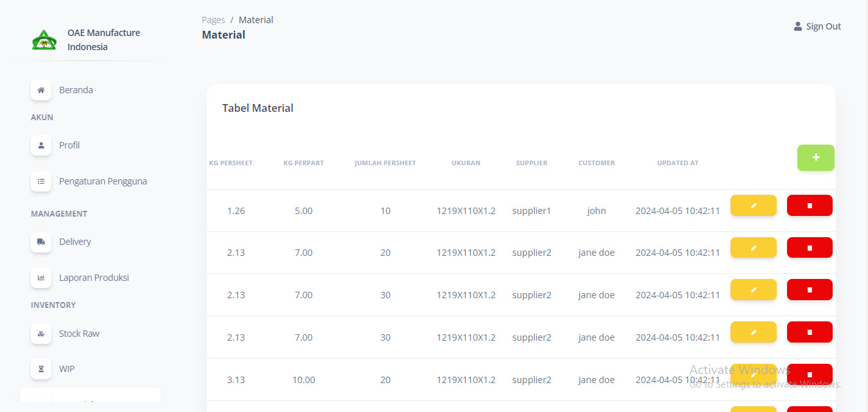Edit the supplier1 john row
The image size is (868, 412).
click(753, 206)
